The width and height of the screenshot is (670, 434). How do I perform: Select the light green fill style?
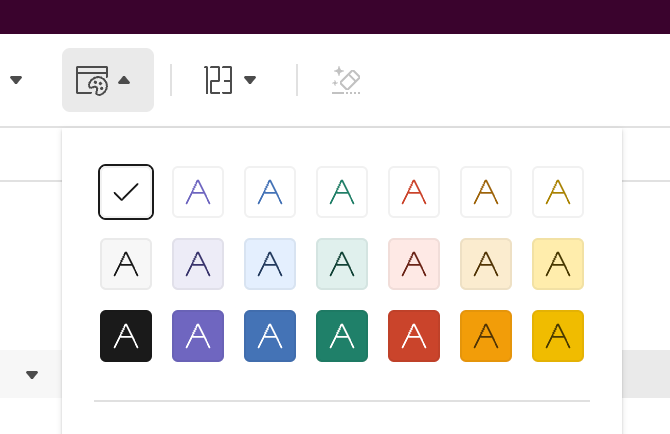342,264
